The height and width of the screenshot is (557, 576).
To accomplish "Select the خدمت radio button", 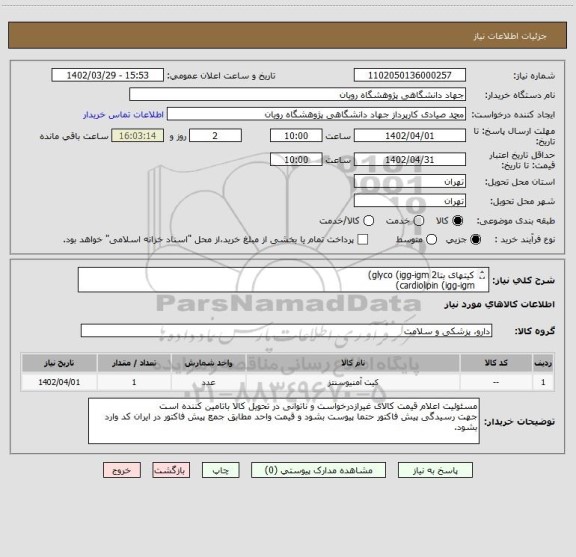I will click(419, 221).
